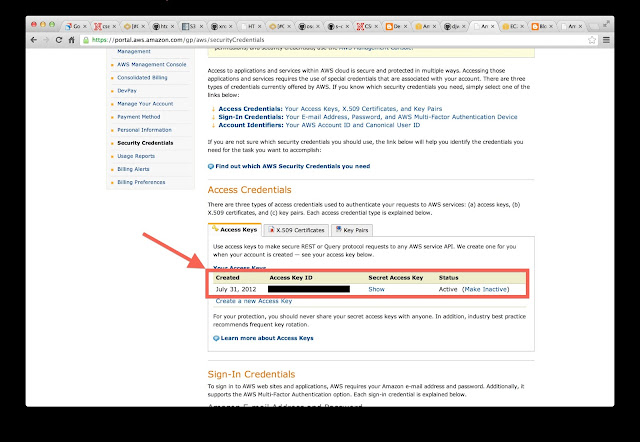The width and height of the screenshot is (640, 442).
Task: Switch to the 'os:' browser tab
Action: [x=309, y=27]
